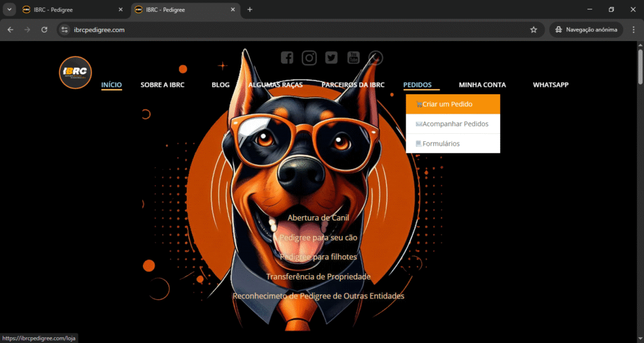Open the YouTube social icon
The height and width of the screenshot is (343, 644).
click(353, 58)
